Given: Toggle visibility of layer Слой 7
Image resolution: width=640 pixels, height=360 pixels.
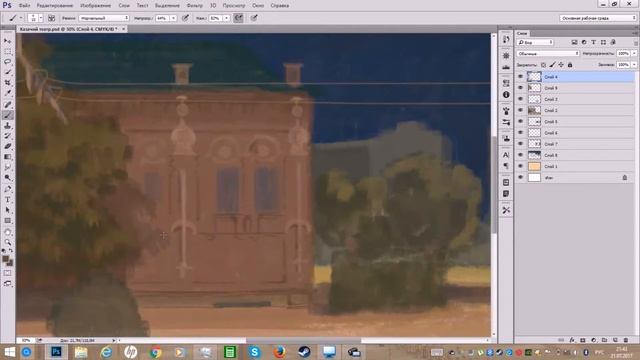Looking at the screenshot, I should coord(520,144).
